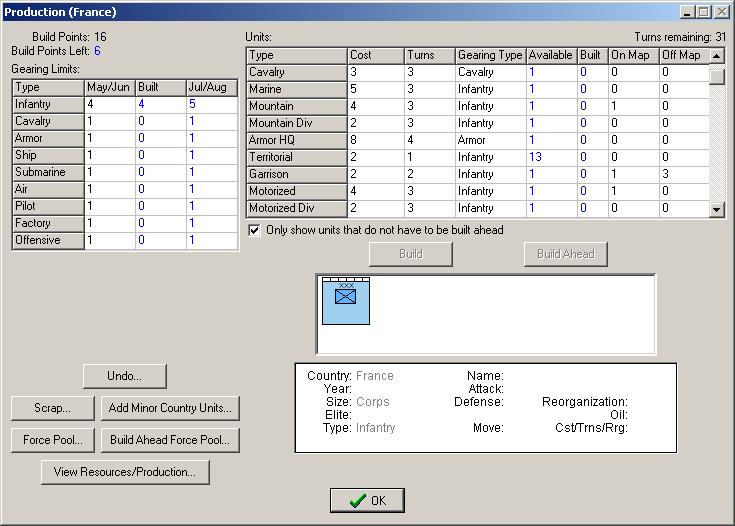Image resolution: width=735 pixels, height=526 pixels.
Task: Open the Undo dialog
Action: [125, 376]
